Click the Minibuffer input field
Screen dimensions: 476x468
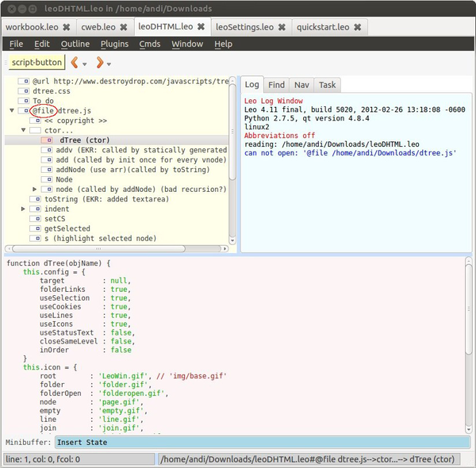(x=261, y=442)
